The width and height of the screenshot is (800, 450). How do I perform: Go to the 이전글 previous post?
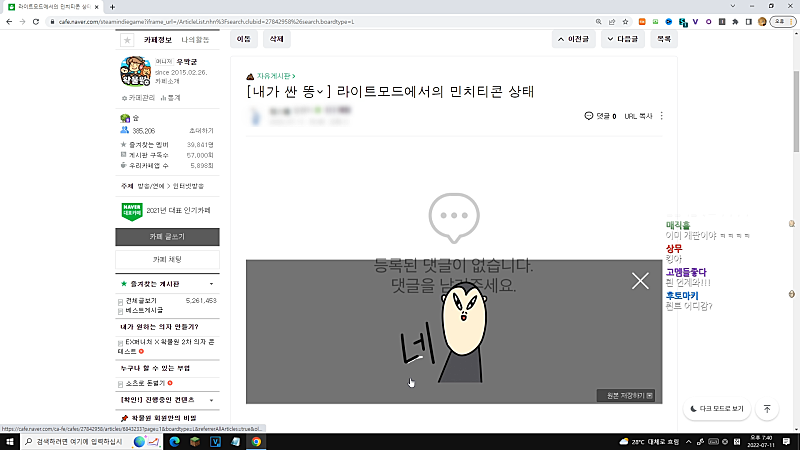pyautogui.click(x=573, y=39)
